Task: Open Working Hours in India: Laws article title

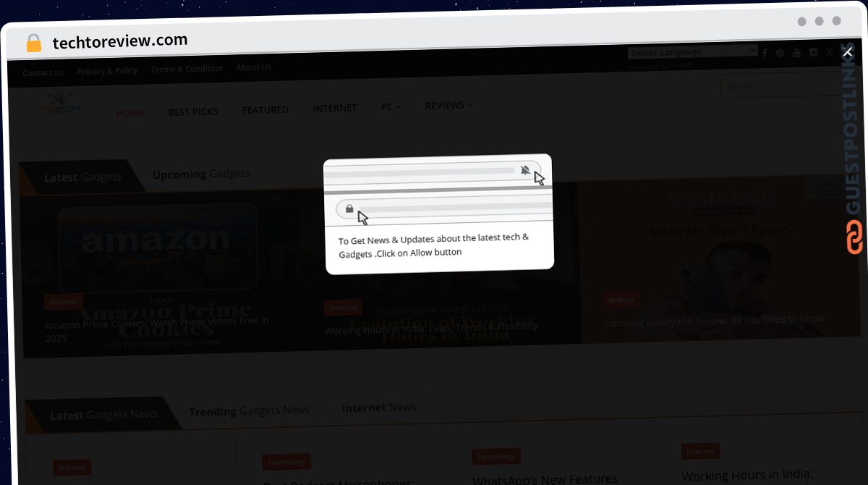Action: pos(431,328)
